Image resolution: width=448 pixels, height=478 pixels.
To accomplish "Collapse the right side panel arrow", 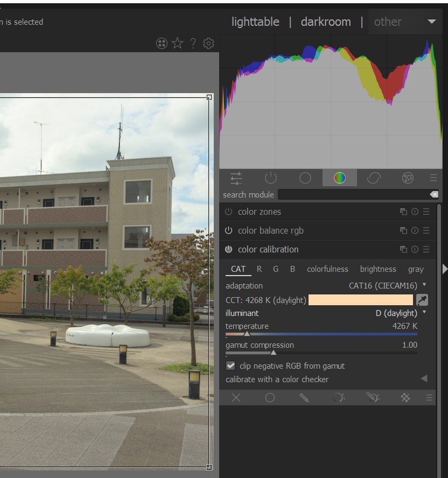I will pyautogui.click(x=445, y=269).
